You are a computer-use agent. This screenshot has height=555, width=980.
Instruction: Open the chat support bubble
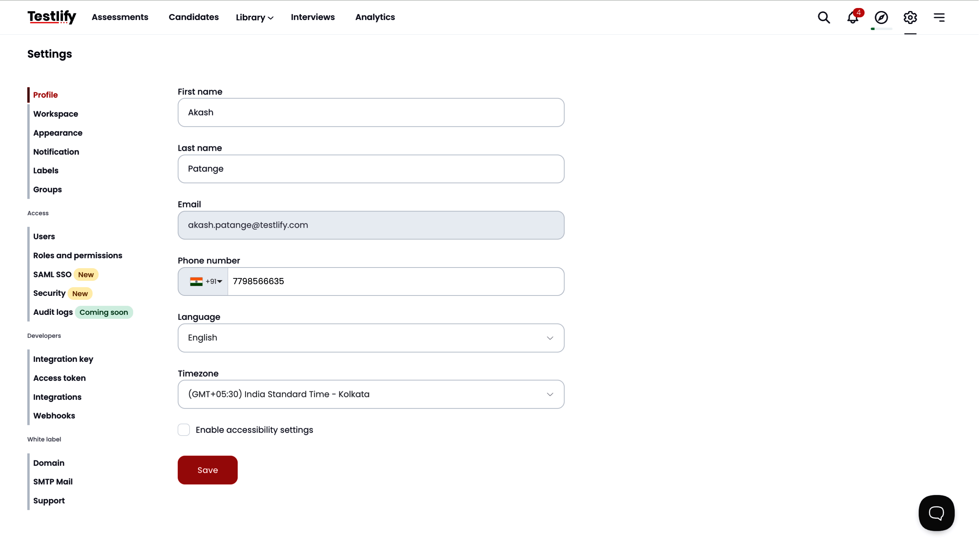(x=936, y=513)
